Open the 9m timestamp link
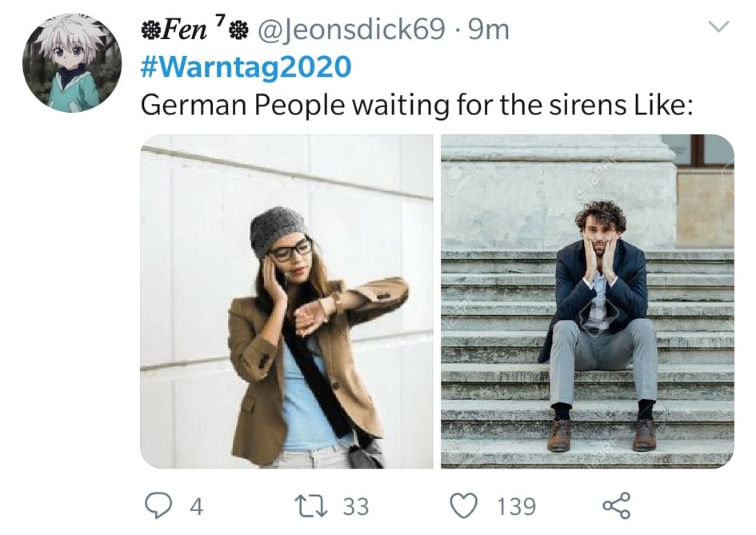The image size is (756, 535). coord(488,30)
